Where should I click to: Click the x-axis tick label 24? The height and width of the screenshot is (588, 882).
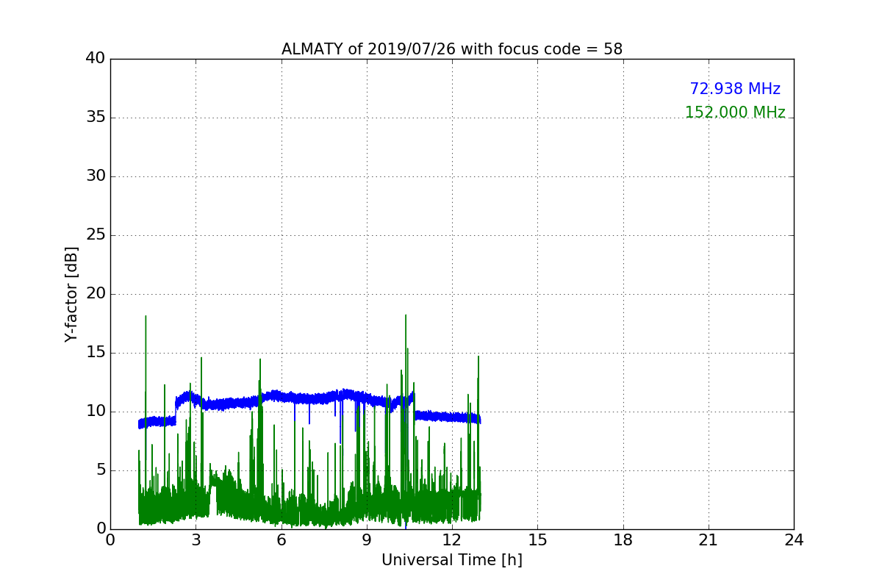coord(794,539)
